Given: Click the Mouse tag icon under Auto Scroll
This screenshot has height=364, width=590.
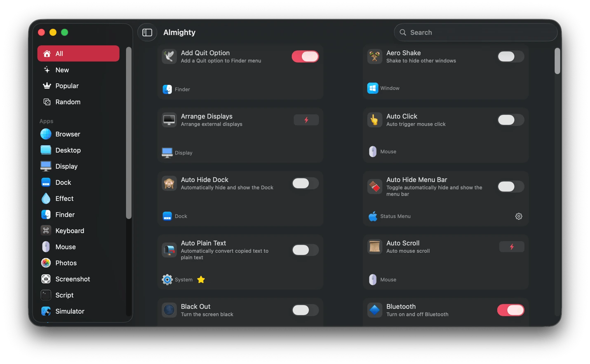Looking at the screenshot, I should [373, 280].
